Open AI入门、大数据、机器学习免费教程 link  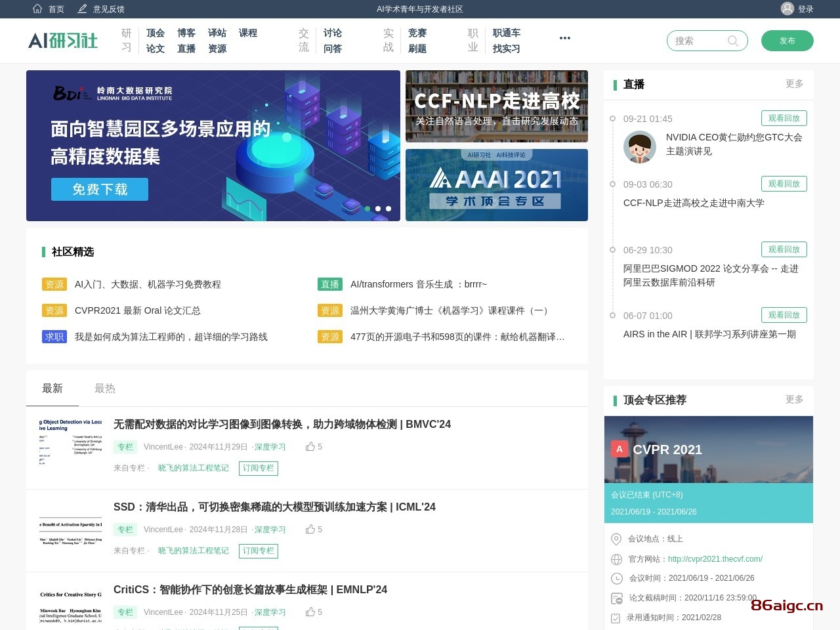coord(148,284)
